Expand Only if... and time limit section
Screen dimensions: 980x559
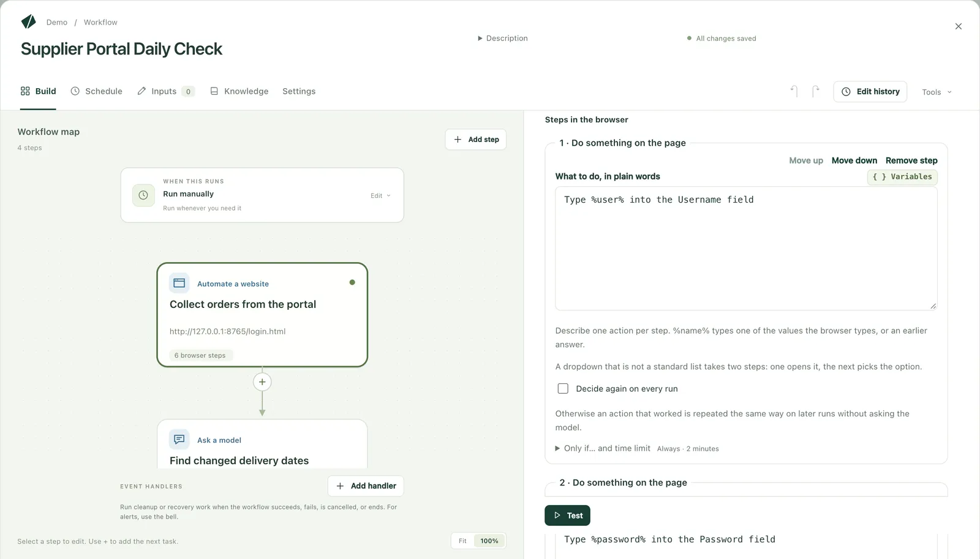coord(603,448)
